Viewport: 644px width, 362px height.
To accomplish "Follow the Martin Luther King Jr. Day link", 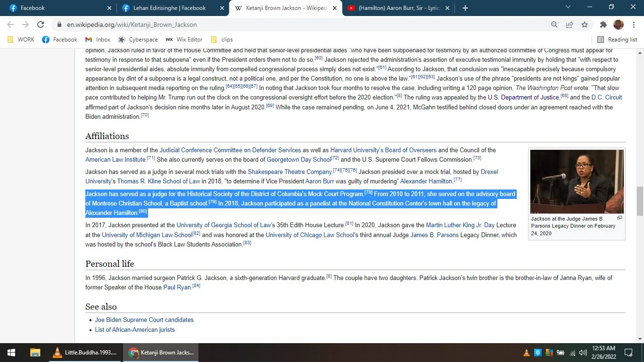I will 460,225.
